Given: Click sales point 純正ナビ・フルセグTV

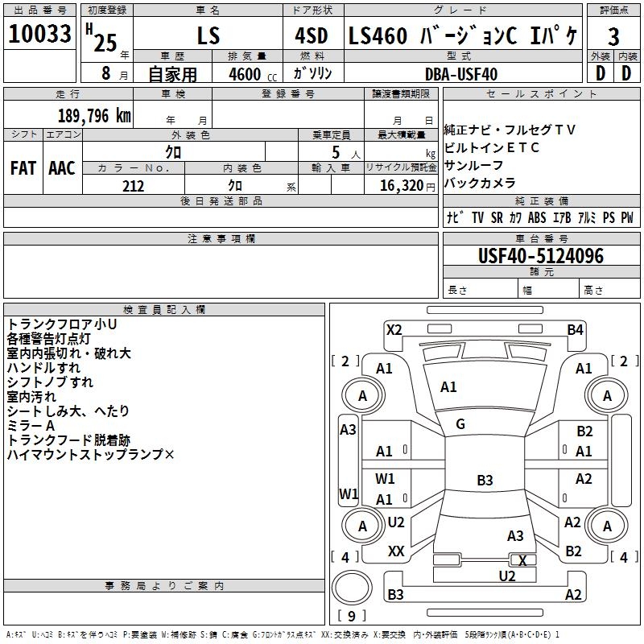Looking at the screenshot, I should pyautogui.click(x=510, y=130).
